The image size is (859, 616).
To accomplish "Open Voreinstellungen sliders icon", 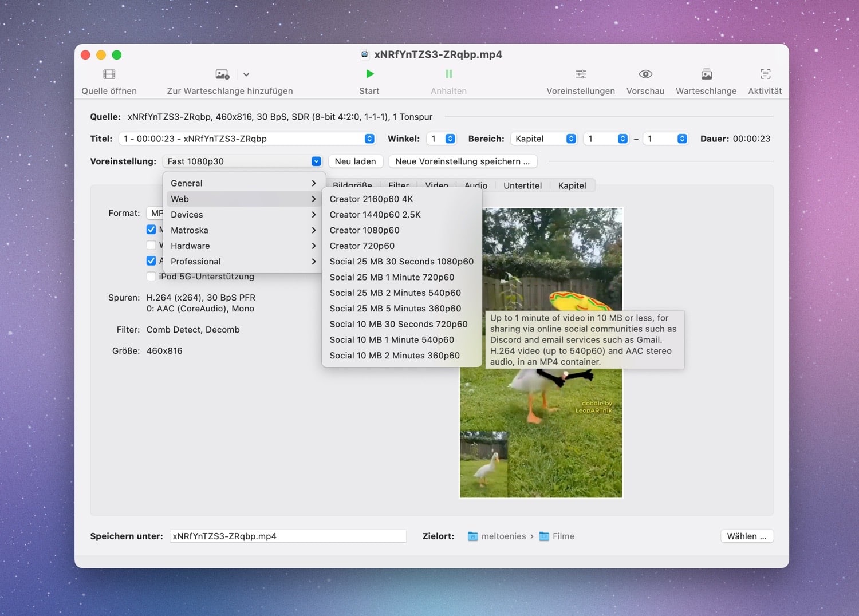I will click(x=580, y=74).
